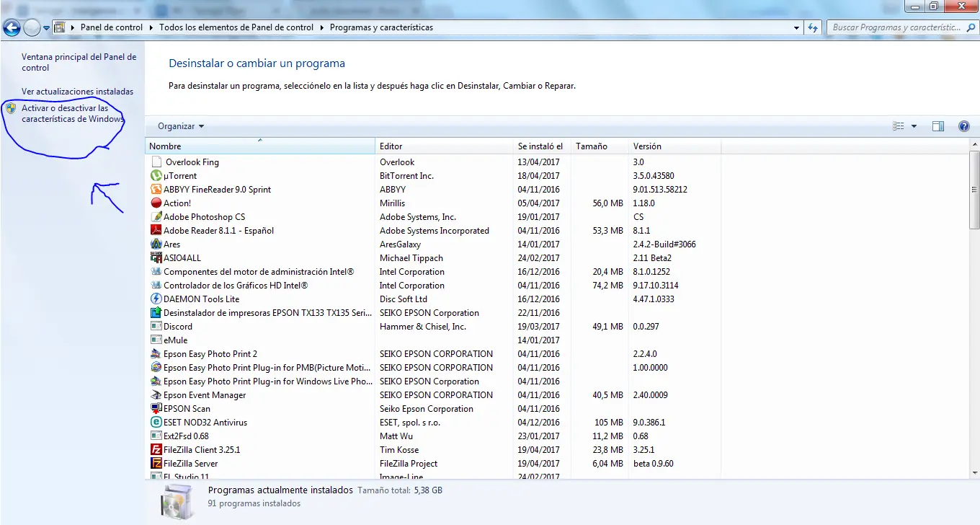This screenshot has height=525, width=980.
Task: Click the FileZilla Server icon
Action: tap(156, 464)
